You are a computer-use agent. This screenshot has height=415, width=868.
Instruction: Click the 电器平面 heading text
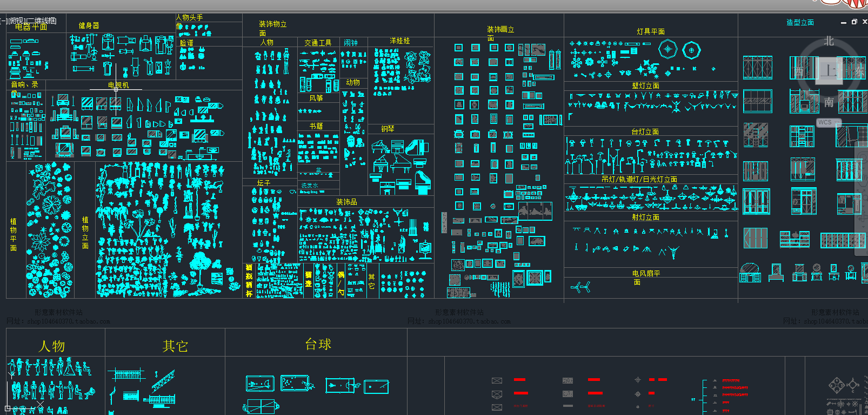point(31,27)
